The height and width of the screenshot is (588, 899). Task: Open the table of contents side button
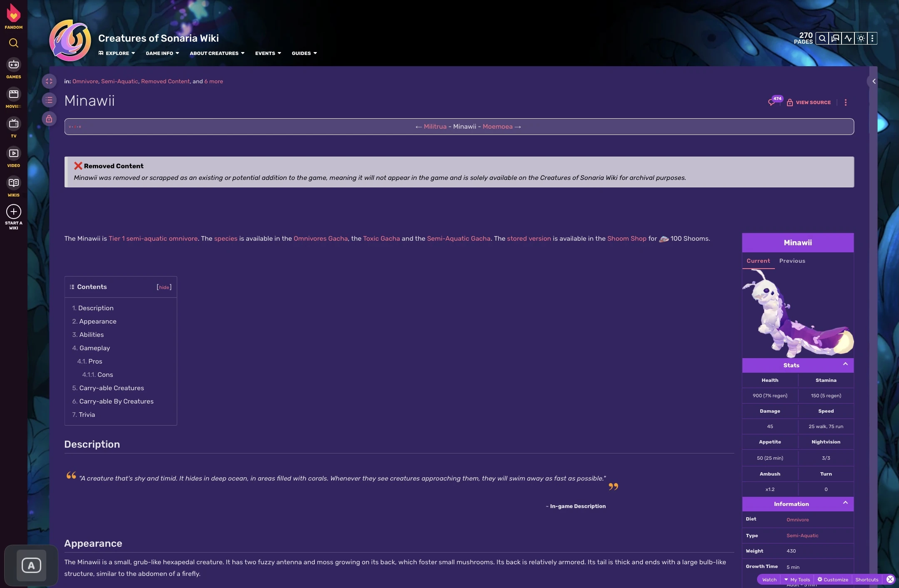click(49, 100)
